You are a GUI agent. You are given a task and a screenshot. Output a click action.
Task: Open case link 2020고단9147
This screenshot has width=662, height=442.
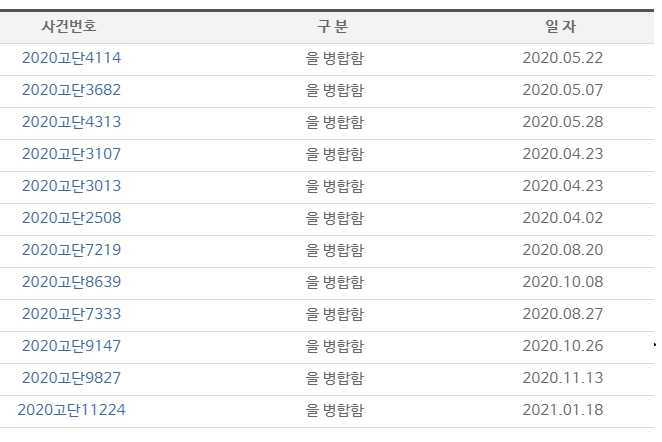point(71,346)
